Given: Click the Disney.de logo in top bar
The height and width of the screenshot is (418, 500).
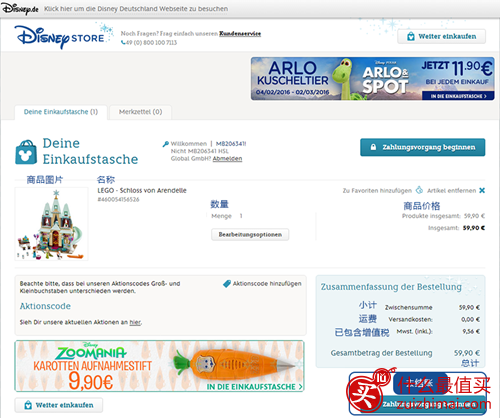Looking at the screenshot, I should 20,9.
